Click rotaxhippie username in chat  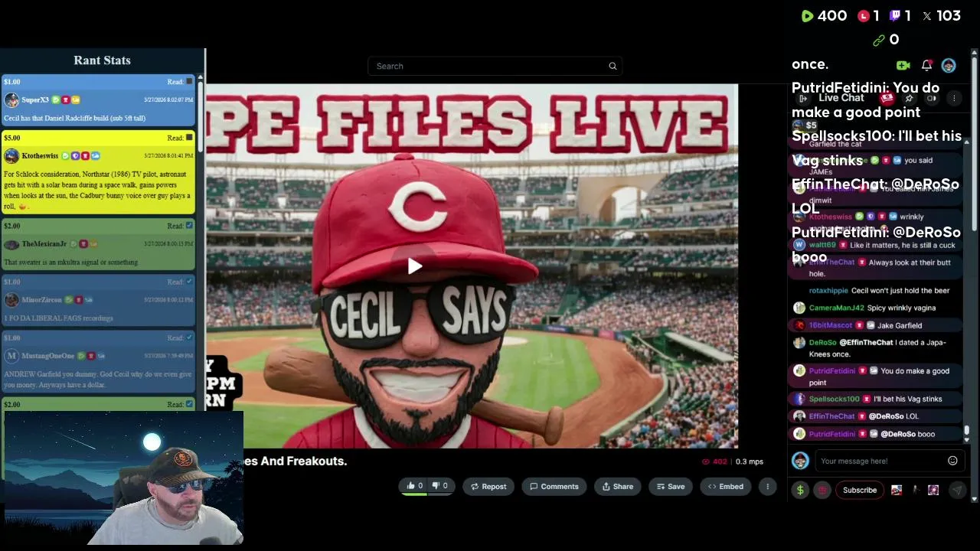[828, 291]
